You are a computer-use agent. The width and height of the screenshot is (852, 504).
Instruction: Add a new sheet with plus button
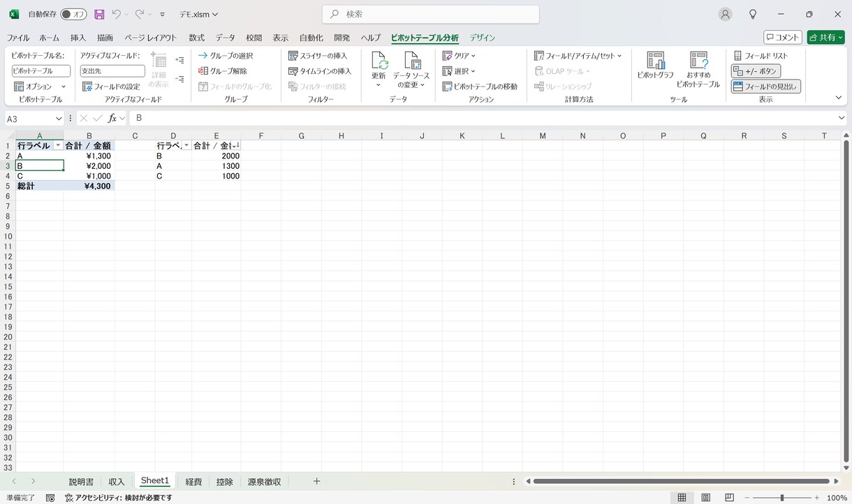[316, 482]
